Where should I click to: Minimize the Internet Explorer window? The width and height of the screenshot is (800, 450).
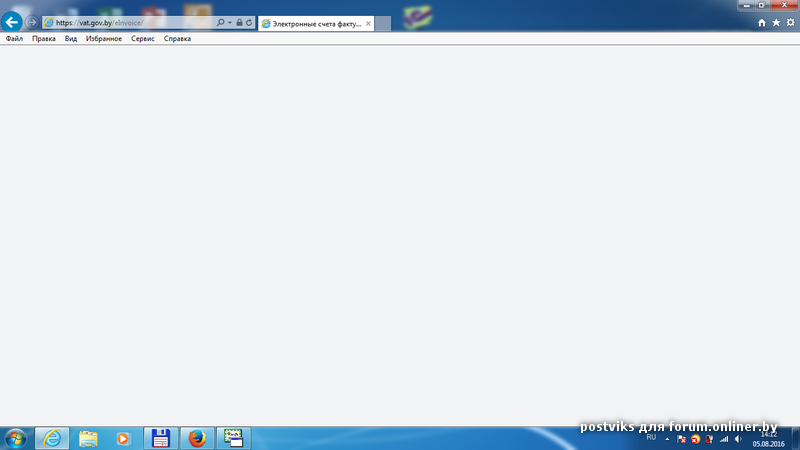click(x=746, y=5)
